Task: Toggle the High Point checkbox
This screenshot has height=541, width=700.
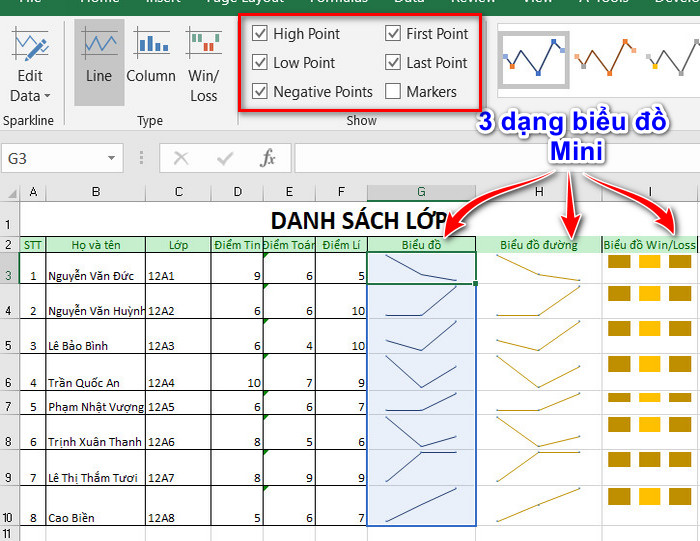Action: coord(259,33)
